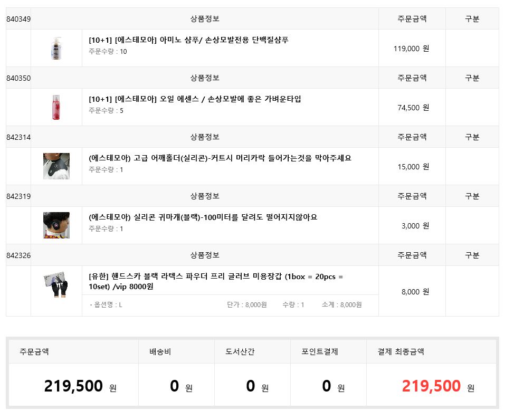Select order number 842326
This screenshot has width=514, height=420.
pyautogui.click(x=18, y=255)
